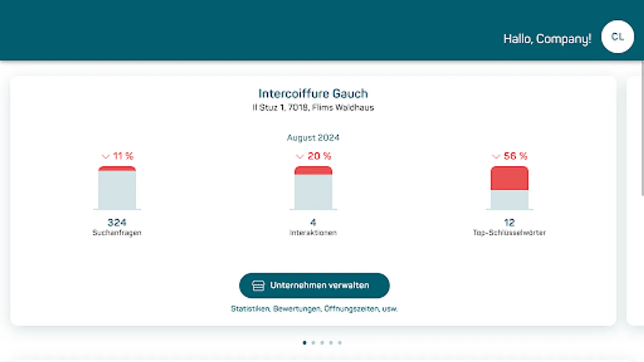Click the CL profile avatar icon
Viewport: 644px width, 362px height.
[617, 37]
